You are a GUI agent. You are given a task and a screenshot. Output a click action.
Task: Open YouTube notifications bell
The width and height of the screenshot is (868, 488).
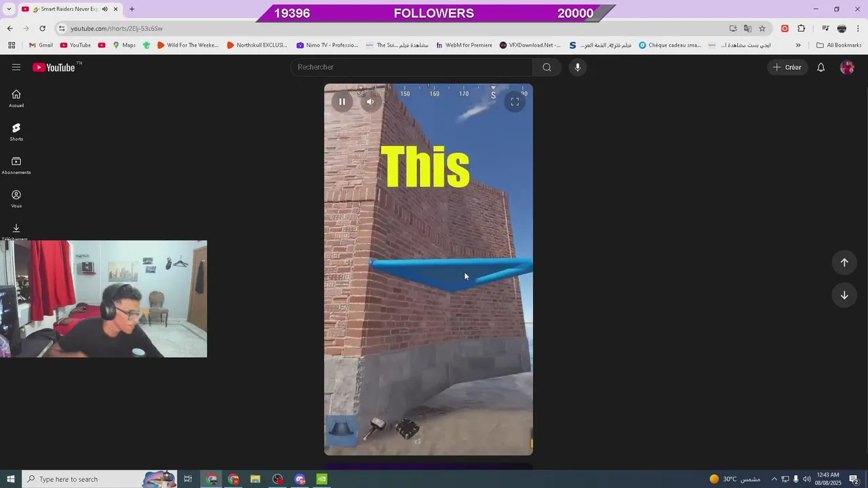(x=821, y=67)
